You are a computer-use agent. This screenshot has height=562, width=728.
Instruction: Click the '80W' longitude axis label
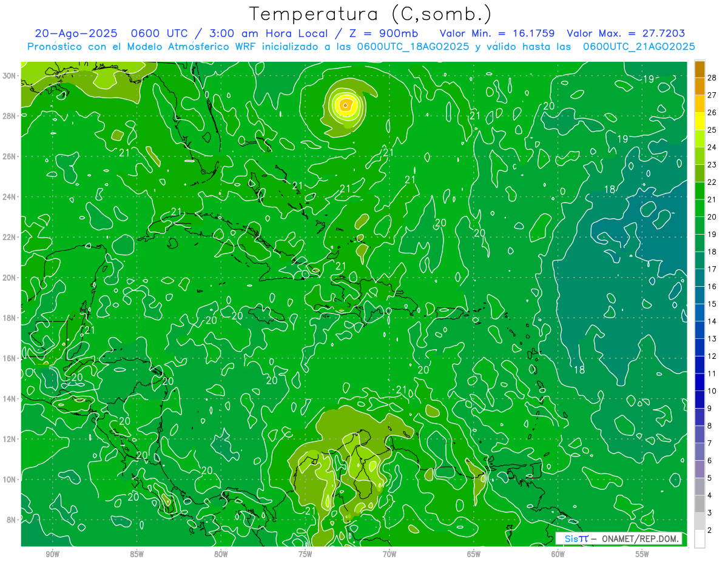221,554
